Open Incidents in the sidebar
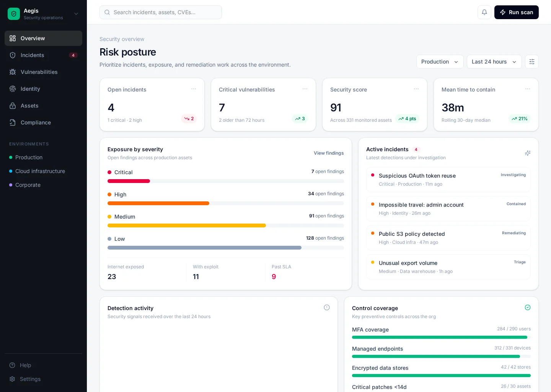This screenshot has width=551, height=392. pos(43,55)
